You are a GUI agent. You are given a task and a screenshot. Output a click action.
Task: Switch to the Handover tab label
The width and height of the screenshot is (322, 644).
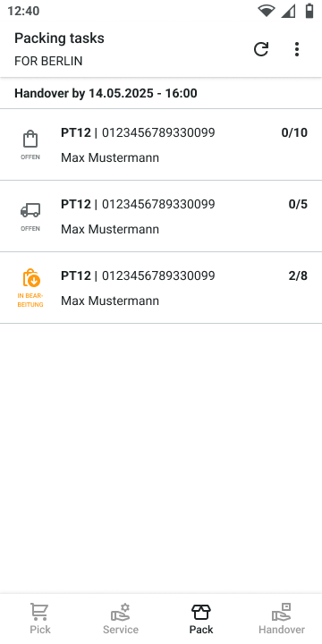pyautogui.click(x=282, y=629)
